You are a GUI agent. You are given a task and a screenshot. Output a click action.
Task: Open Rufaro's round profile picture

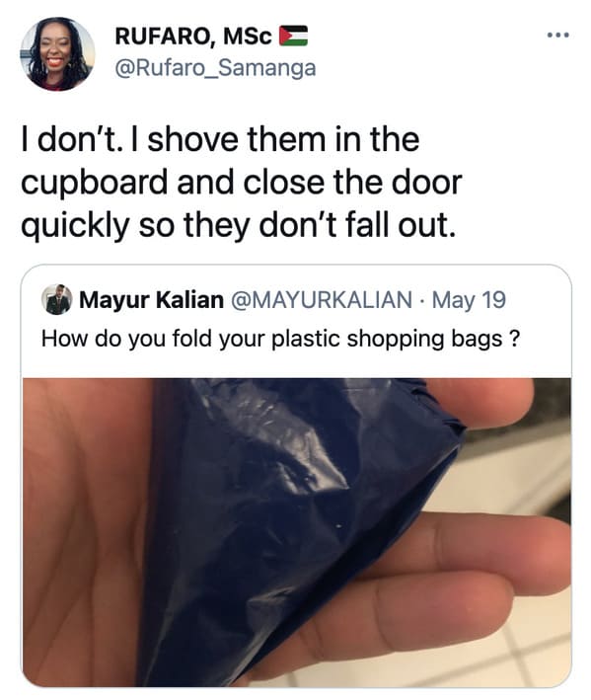click(x=57, y=54)
